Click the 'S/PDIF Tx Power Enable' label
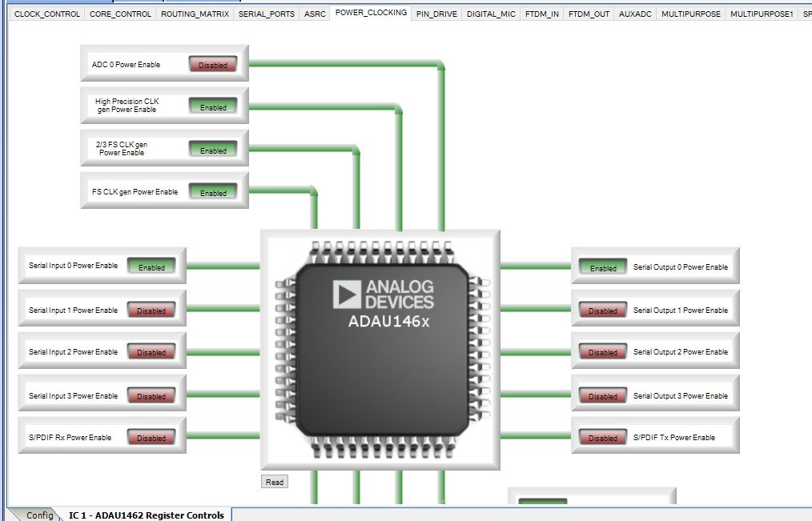This screenshot has height=521, width=812. [673, 437]
